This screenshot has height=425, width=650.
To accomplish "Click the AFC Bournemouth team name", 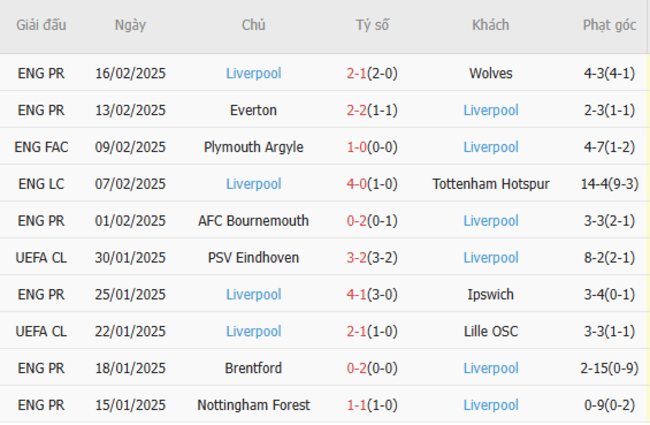I will point(253,221).
